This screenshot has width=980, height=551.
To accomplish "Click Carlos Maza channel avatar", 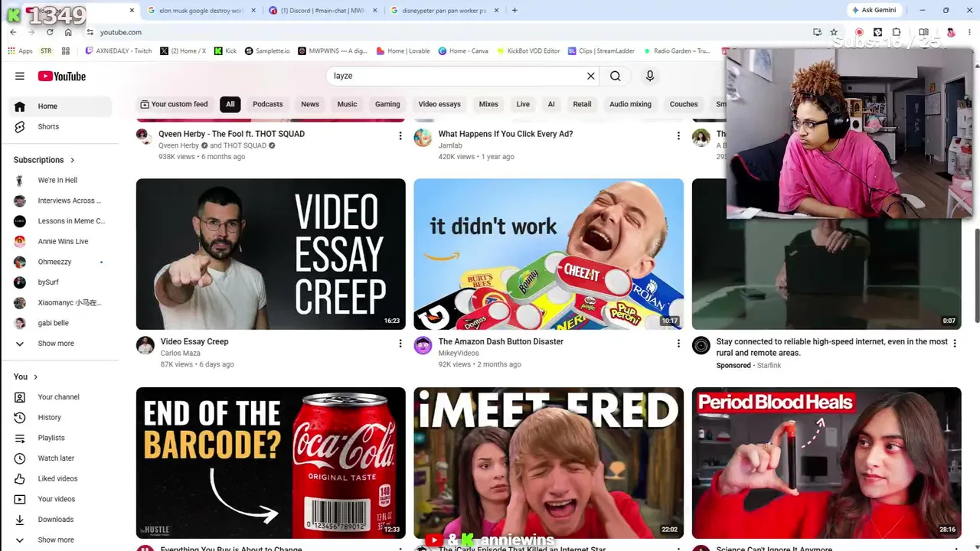I will (x=145, y=345).
